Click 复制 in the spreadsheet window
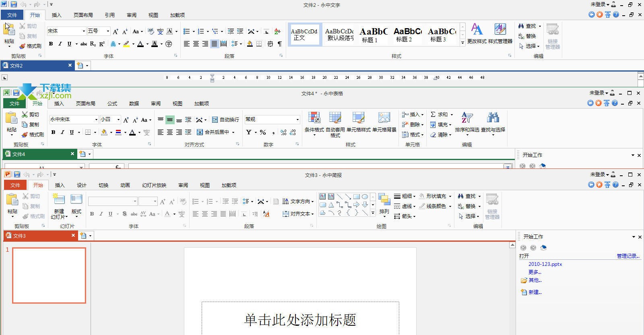This screenshot has height=335, width=644. pyautogui.click(x=31, y=125)
